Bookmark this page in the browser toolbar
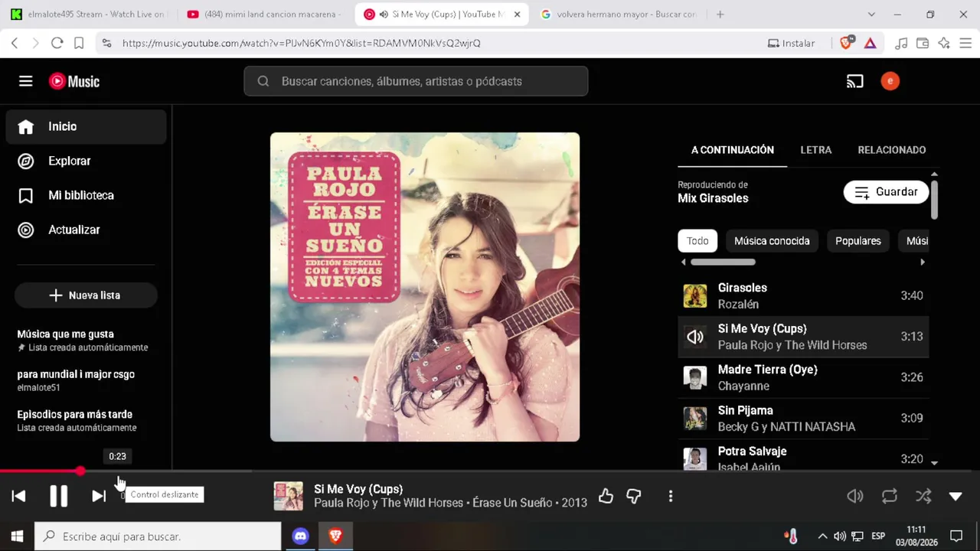Image resolution: width=980 pixels, height=551 pixels. click(79, 43)
